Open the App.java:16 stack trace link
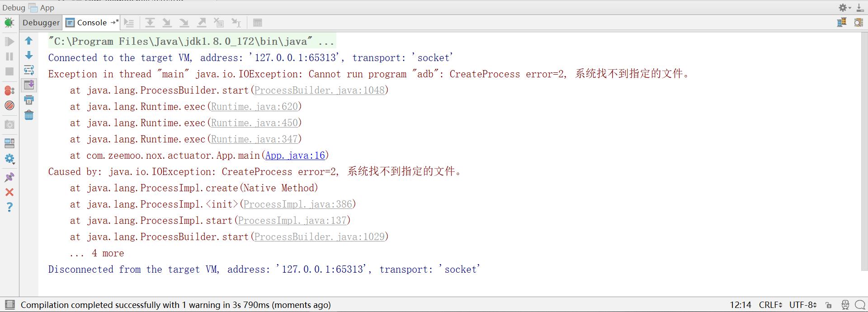Viewport: 868px width, 312px height. point(295,156)
